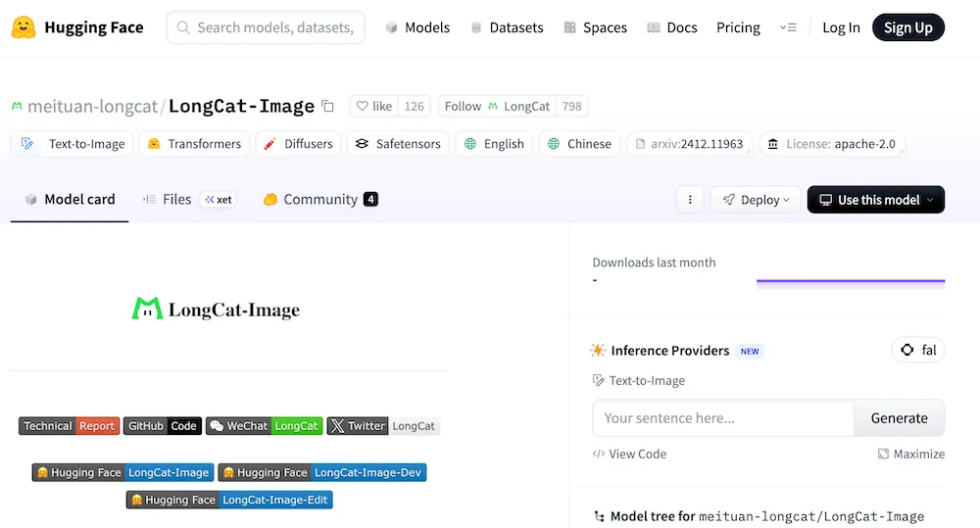This screenshot has width=980, height=528.
Task: Follow the LongCat organization
Action: pos(497,107)
